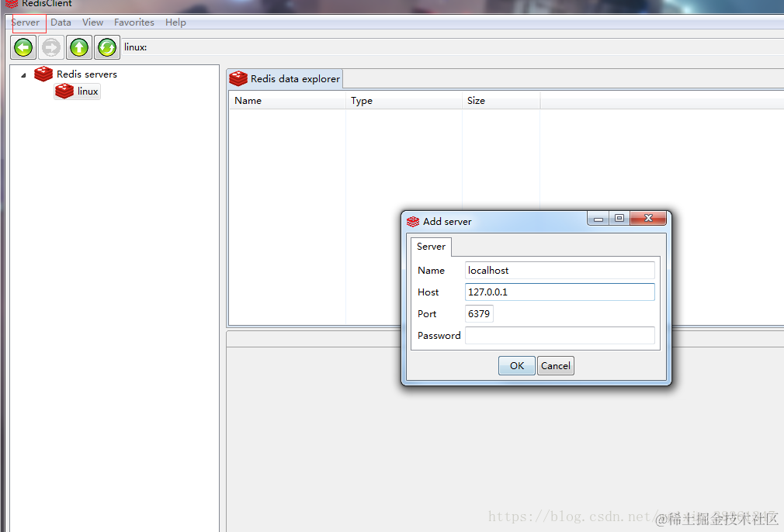Click the Add server title text
Image resolution: width=784 pixels, height=532 pixels.
(447, 221)
